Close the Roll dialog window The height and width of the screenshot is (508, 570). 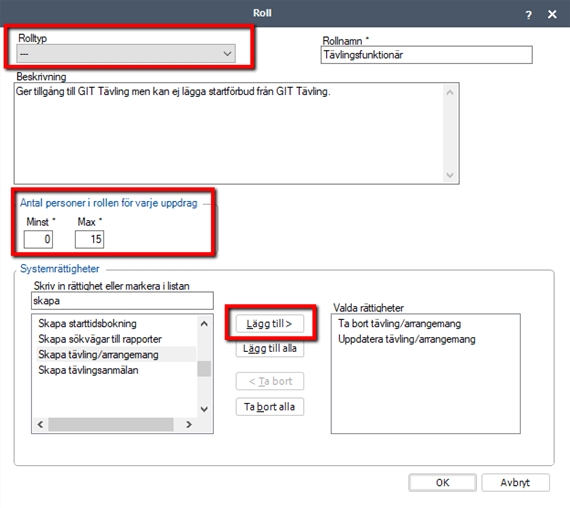[x=552, y=14]
